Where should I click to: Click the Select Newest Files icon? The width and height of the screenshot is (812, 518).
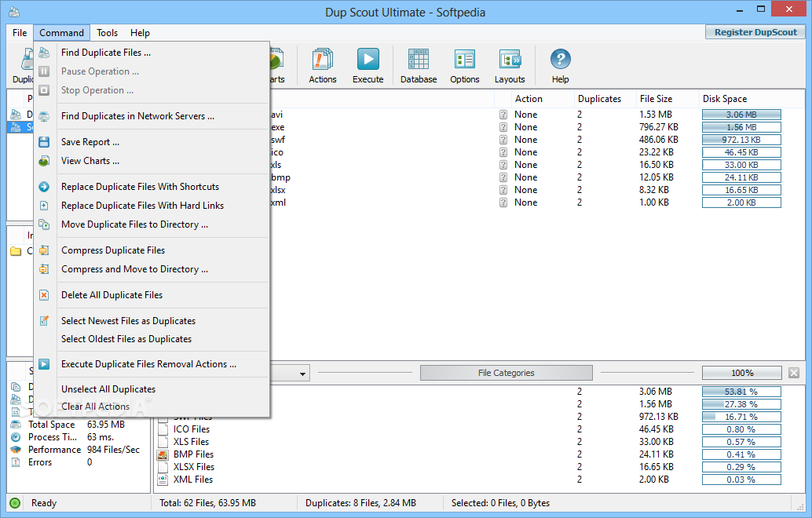(x=44, y=321)
